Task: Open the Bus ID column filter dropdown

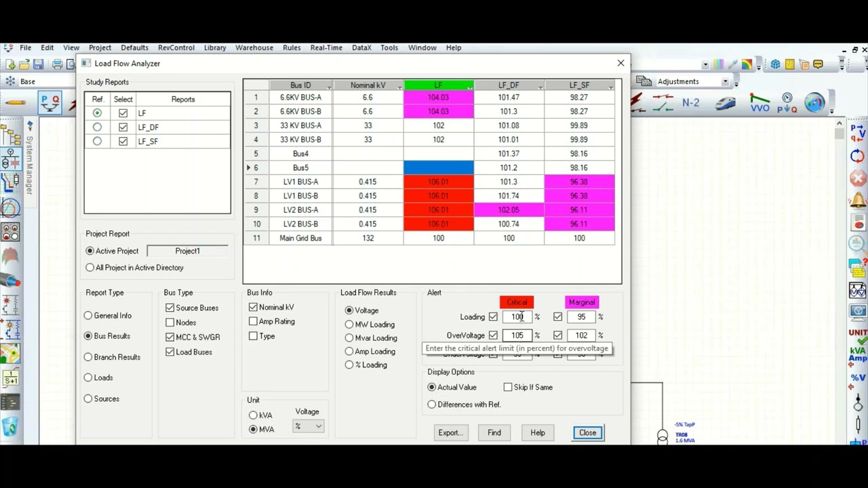Action: click(329, 86)
